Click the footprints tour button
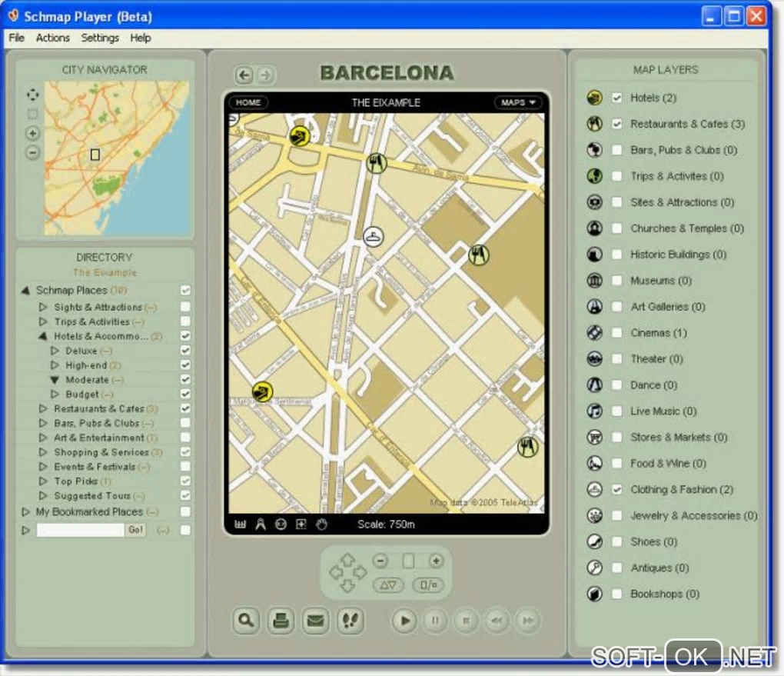Viewport: 784px width, 676px height. click(x=350, y=621)
